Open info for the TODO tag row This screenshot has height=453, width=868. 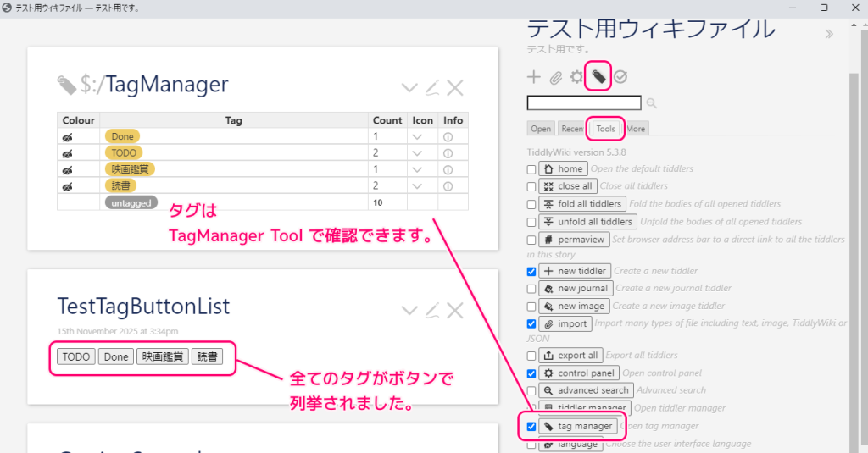[448, 153]
